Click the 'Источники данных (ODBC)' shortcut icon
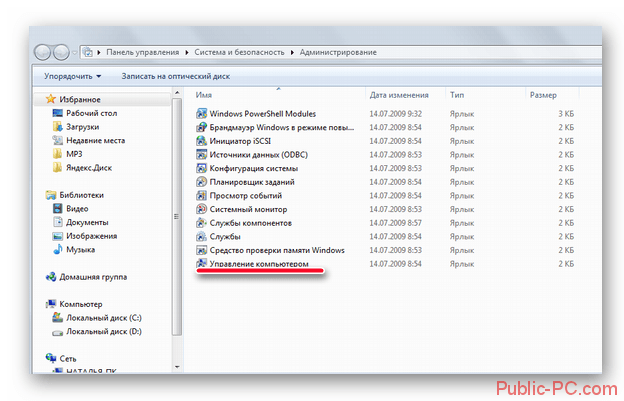Image resolution: width=624 pixels, height=401 pixels. [x=201, y=154]
